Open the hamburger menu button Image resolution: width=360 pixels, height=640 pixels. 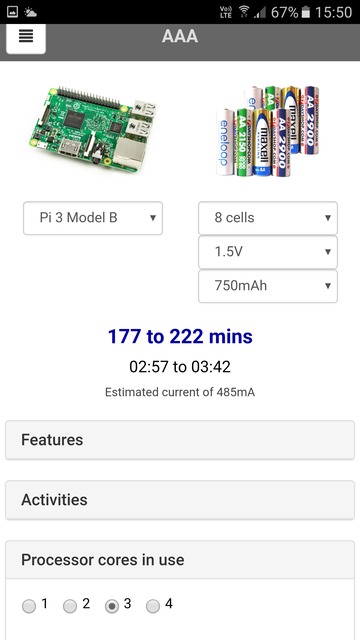click(26, 37)
